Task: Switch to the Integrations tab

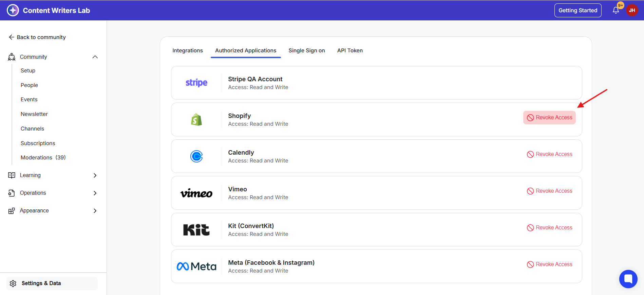Action: 188,50
